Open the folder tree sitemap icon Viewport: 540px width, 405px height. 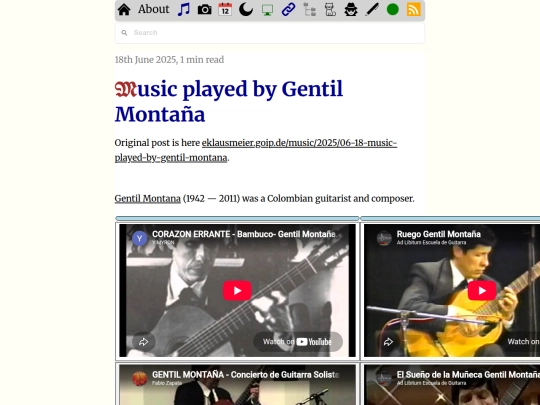[310, 10]
